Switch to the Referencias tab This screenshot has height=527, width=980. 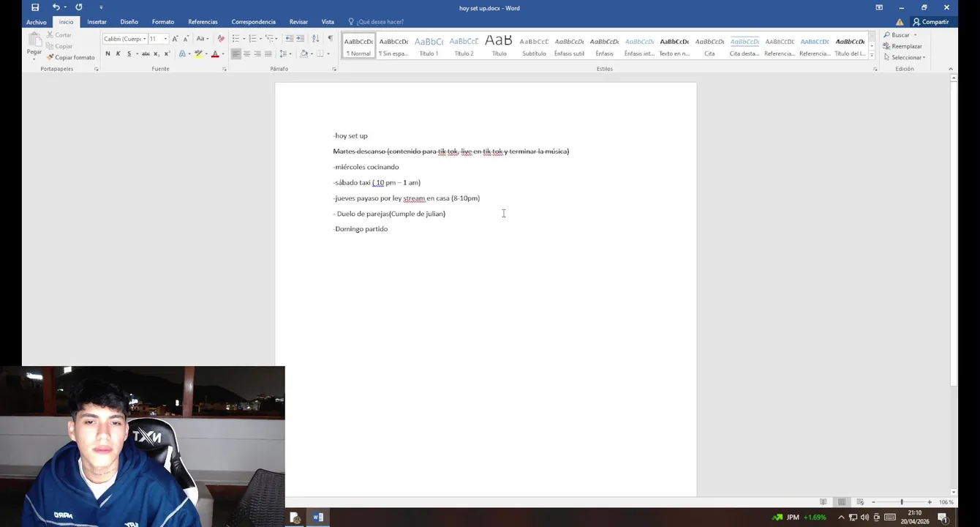pyautogui.click(x=203, y=22)
